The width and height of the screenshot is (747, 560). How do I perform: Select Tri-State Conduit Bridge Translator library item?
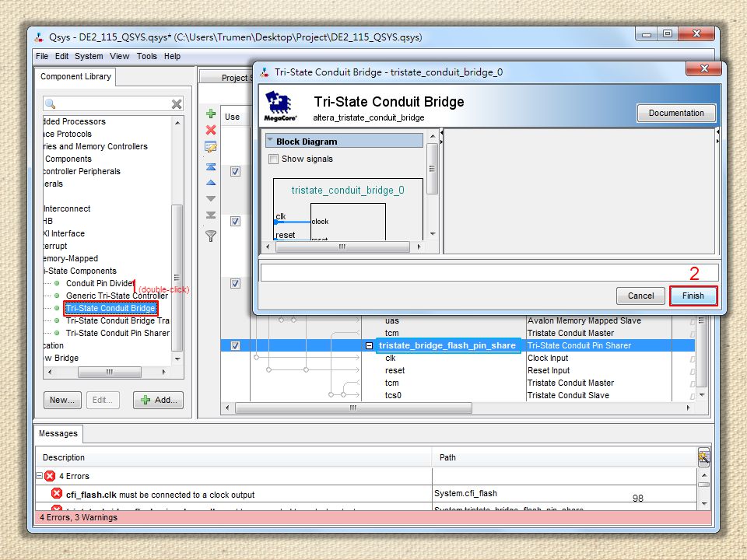117,321
